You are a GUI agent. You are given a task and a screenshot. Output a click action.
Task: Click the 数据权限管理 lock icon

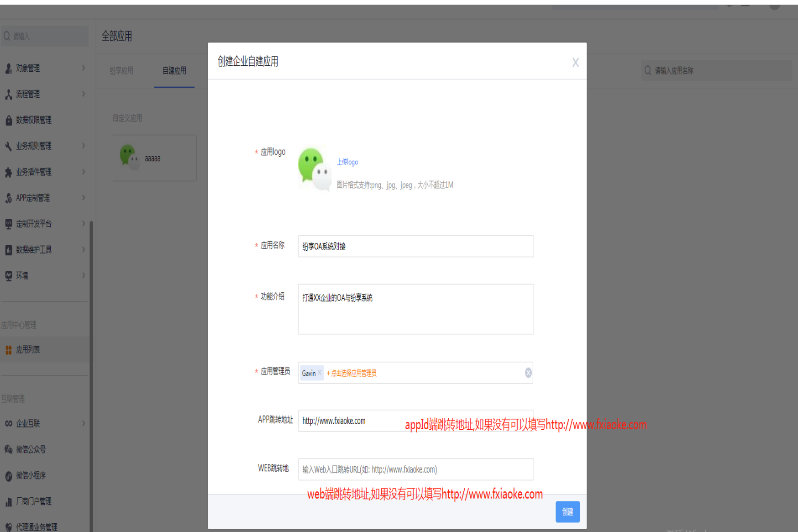coord(8,120)
